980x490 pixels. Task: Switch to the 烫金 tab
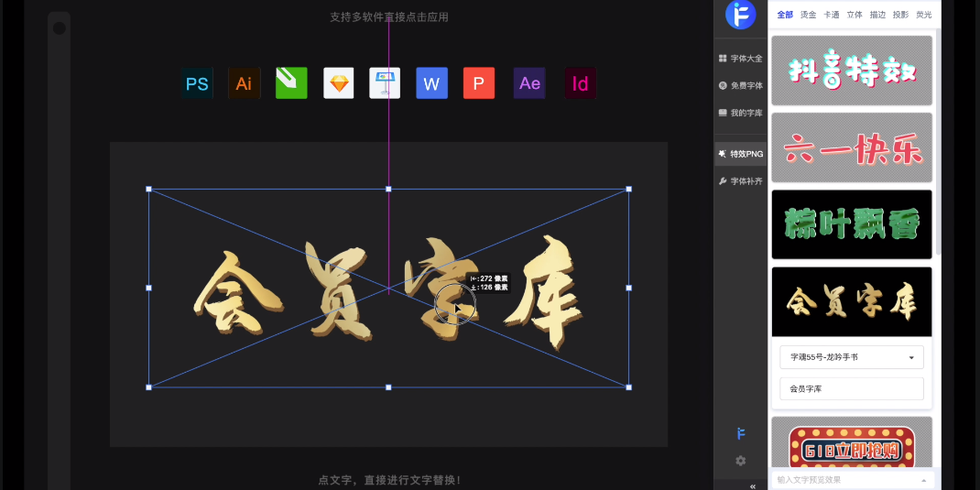[x=808, y=15]
